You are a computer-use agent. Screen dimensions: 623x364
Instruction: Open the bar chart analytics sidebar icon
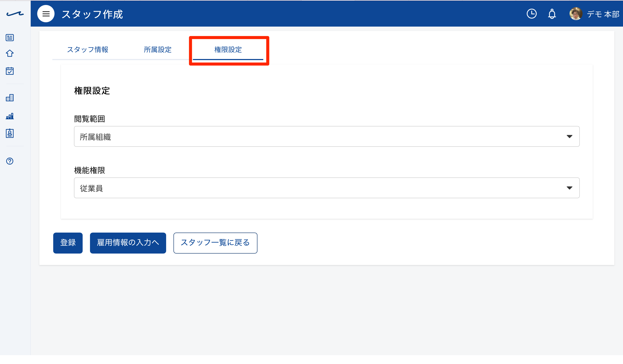point(10,116)
